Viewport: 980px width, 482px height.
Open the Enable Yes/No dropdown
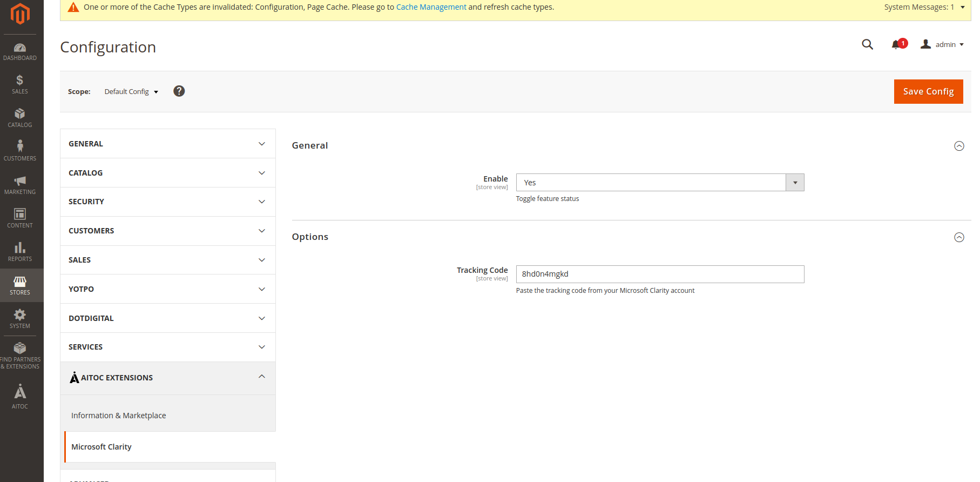(660, 183)
